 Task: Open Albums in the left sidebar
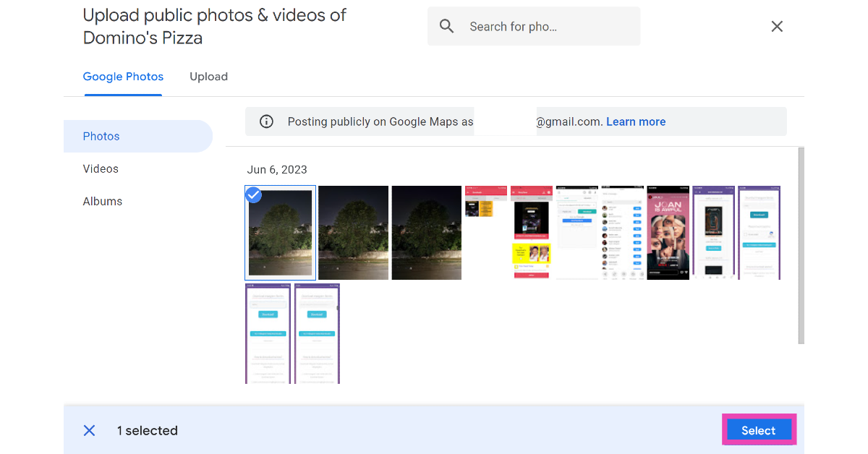(103, 202)
